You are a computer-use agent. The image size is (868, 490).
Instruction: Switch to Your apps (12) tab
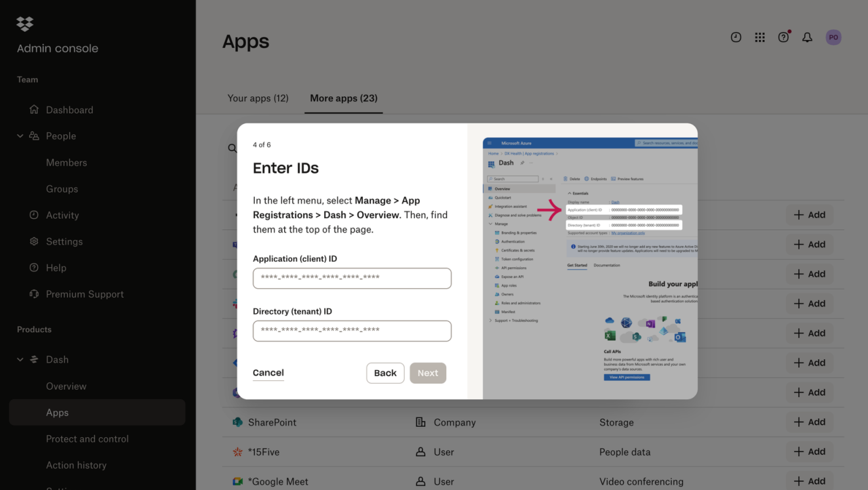pyautogui.click(x=258, y=98)
